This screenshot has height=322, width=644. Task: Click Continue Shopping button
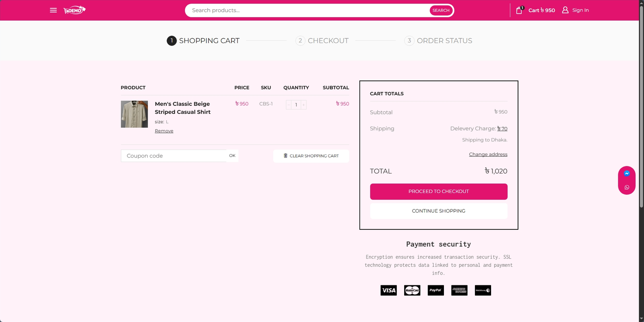coord(438,211)
